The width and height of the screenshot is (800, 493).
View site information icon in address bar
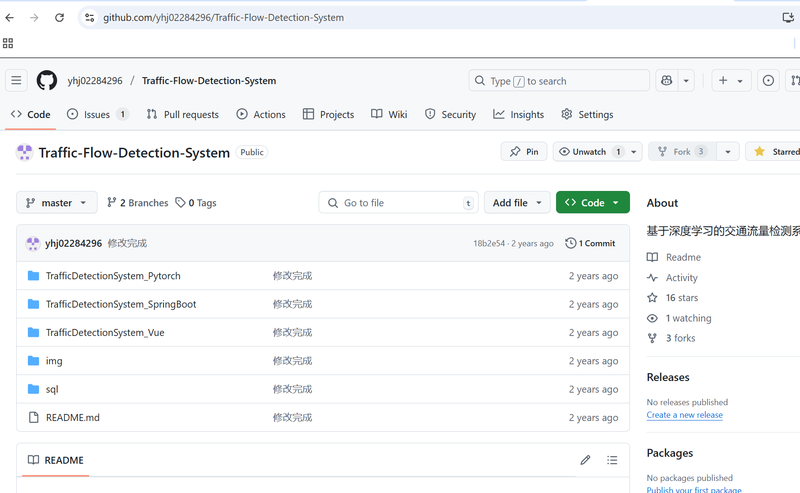[90, 18]
